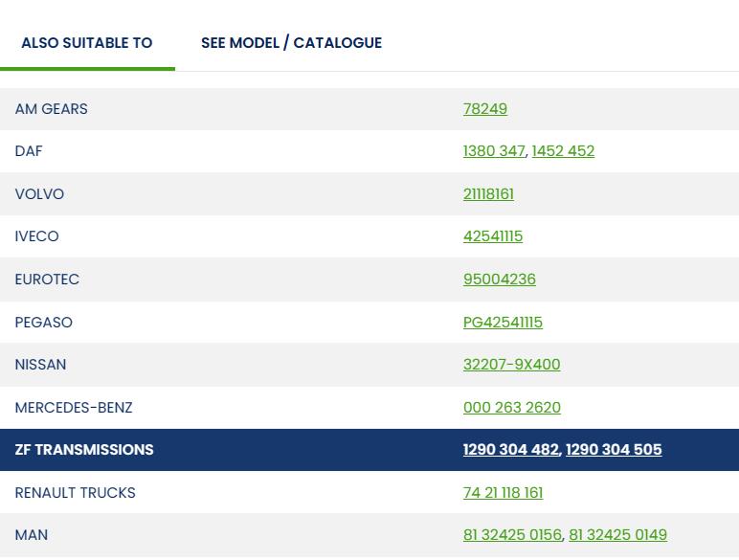Click the Mercedes-Benz brand name cell
This screenshot has width=739, height=560.
coord(74,408)
